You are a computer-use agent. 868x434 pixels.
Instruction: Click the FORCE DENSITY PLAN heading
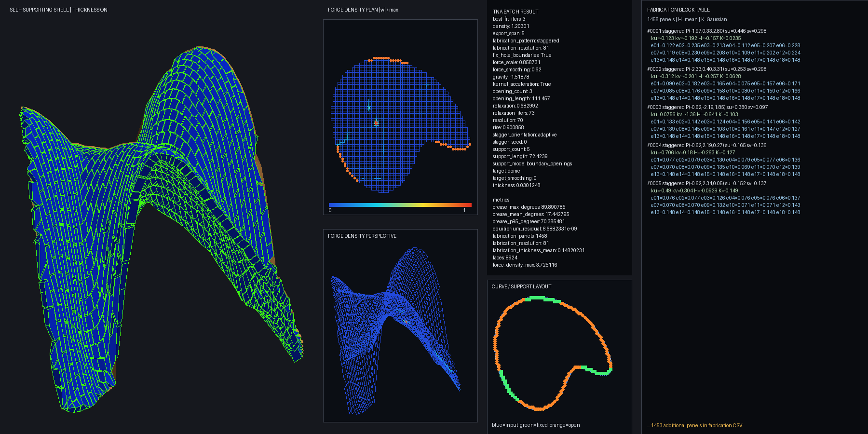pos(363,10)
